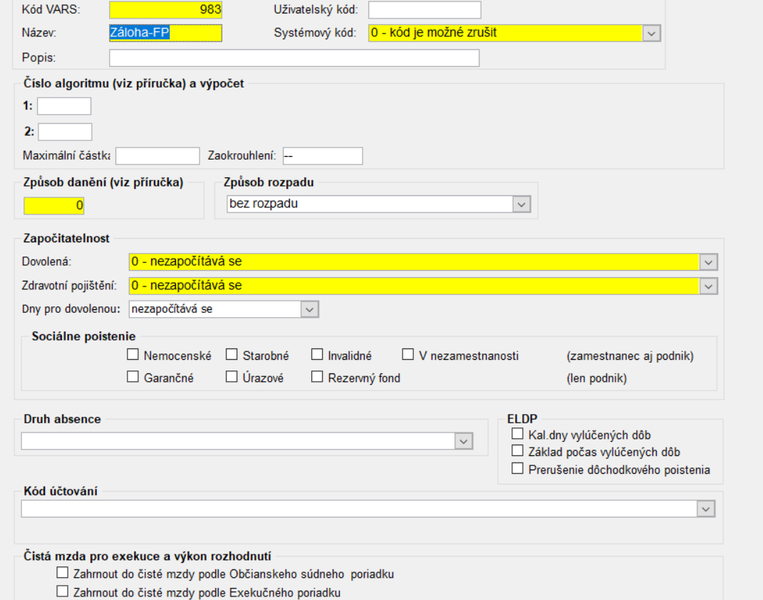The image size is (763, 600).
Task: Click the Název field containing Záloha-FP
Action: tap(165, 33)
